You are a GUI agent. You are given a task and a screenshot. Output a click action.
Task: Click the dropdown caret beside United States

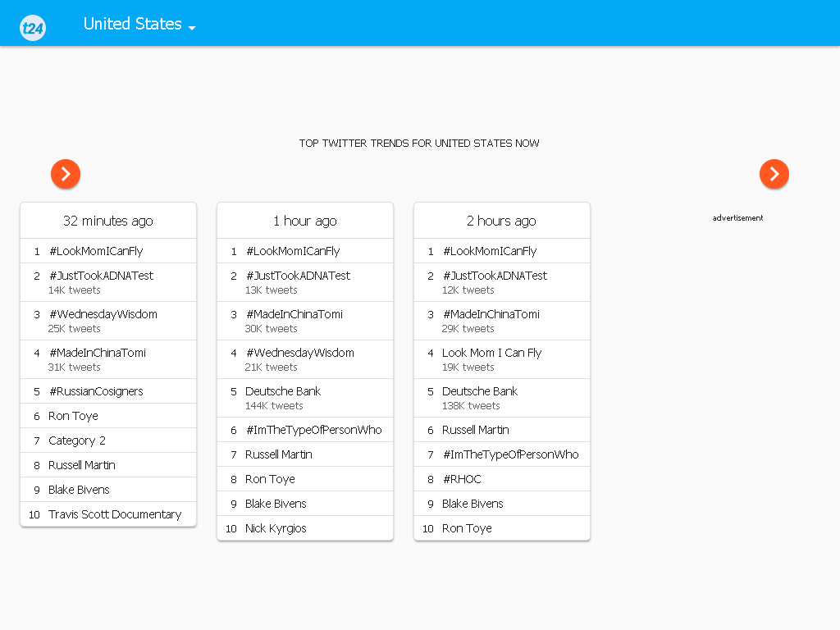coord(192,28)
